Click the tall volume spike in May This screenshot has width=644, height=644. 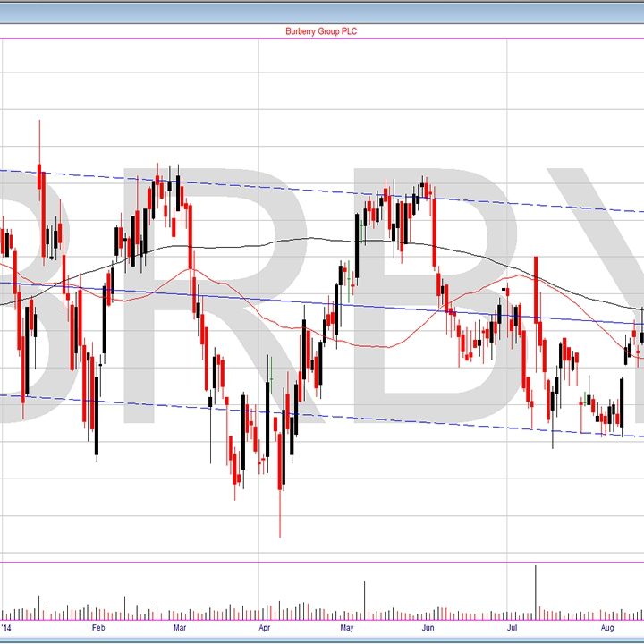coord(364,600)
